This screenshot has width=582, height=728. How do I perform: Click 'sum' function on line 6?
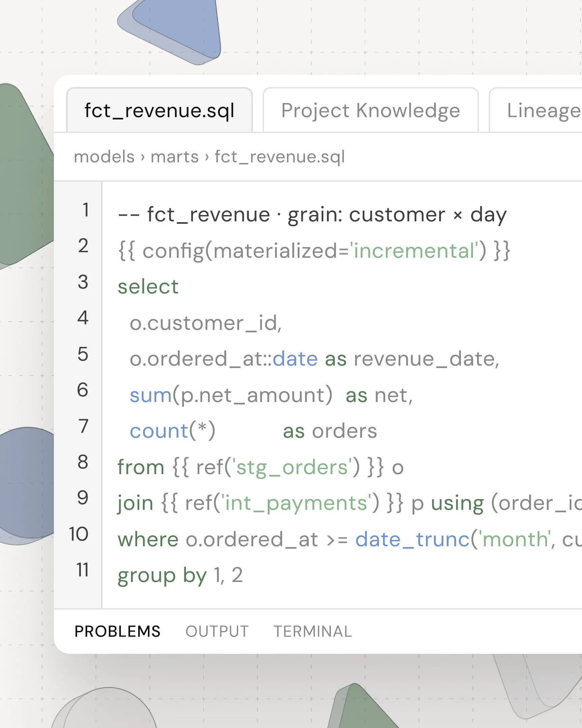151,395
